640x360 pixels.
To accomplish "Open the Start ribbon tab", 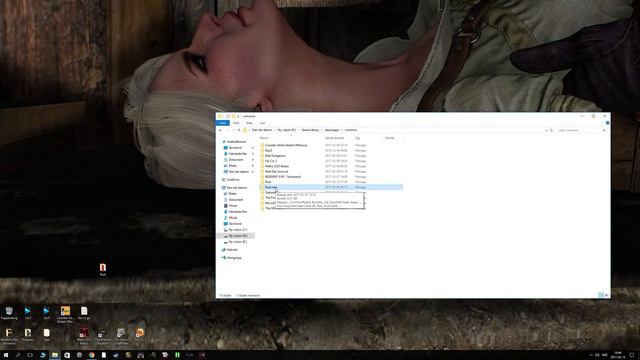I will tap(236, 123).
